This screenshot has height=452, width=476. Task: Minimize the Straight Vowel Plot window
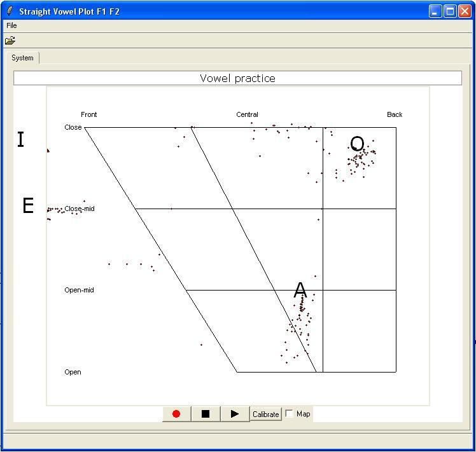(x=435, y=11)
